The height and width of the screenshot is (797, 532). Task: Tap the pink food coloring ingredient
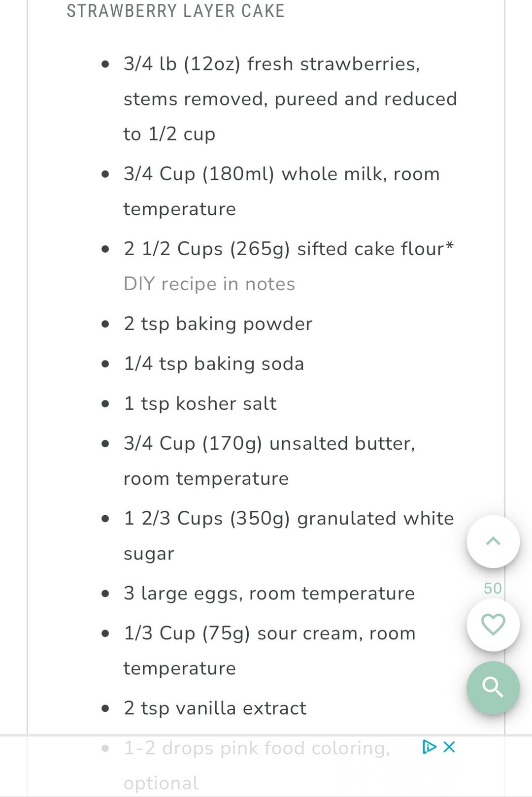pos(257,748)
